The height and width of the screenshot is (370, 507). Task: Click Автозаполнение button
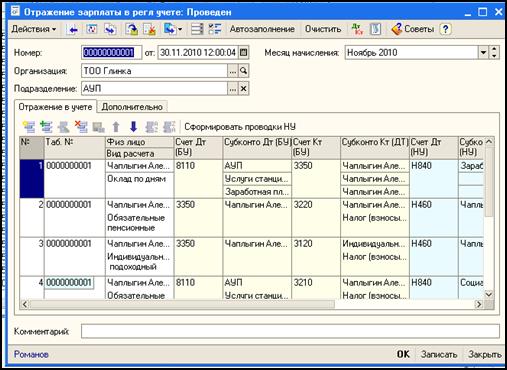262,29
